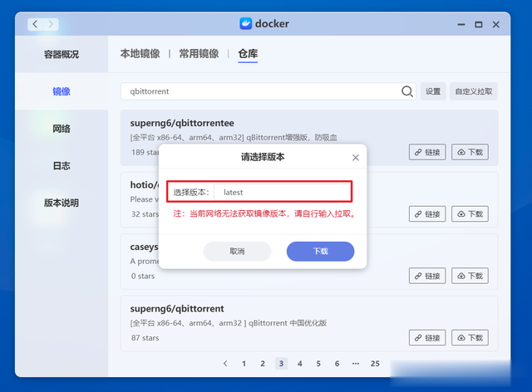Screen dimensions: 532x392
Task: Run search with the magnifier icon
Action: click(x=407, y=91)
